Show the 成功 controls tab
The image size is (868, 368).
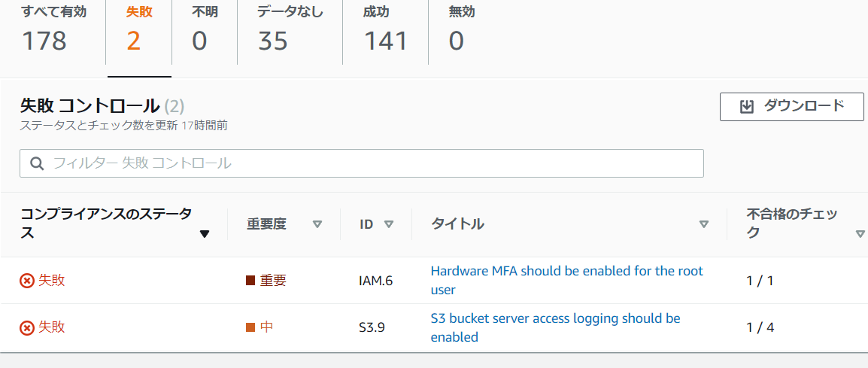click(385, 30)
